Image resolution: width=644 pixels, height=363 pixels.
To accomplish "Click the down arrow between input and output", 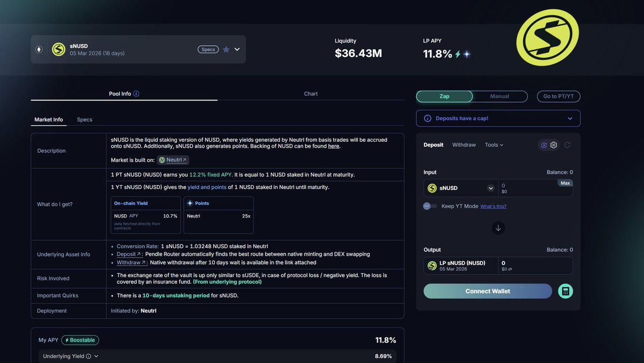I will [x=498, y=228].
